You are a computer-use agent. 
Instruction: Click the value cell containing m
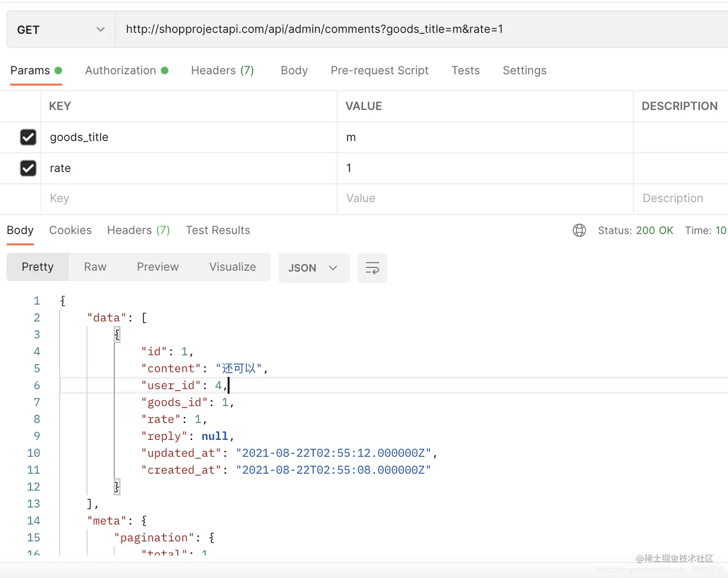click(x=485, y=137)
